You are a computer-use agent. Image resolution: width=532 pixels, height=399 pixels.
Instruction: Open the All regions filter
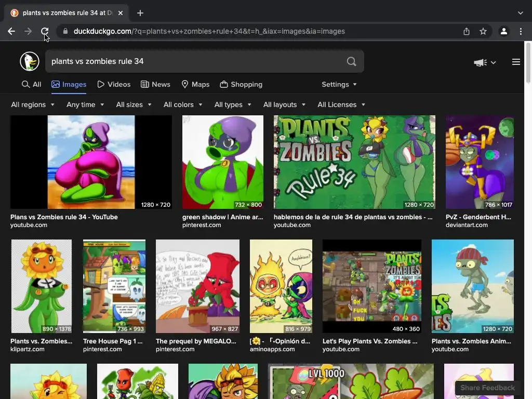coord(33,105)
